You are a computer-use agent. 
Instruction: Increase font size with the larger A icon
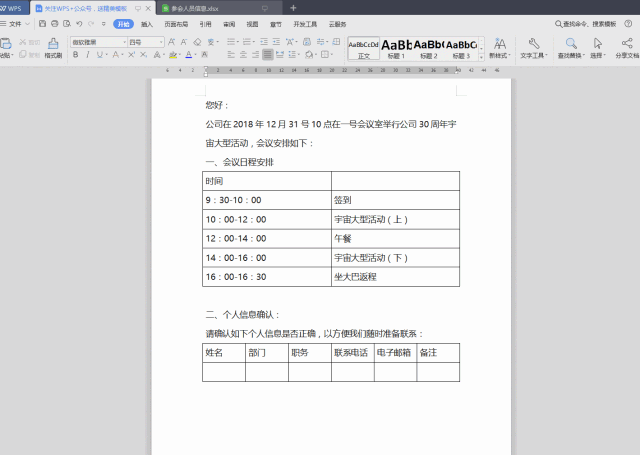pyautogui.click(x=172, y=42)
